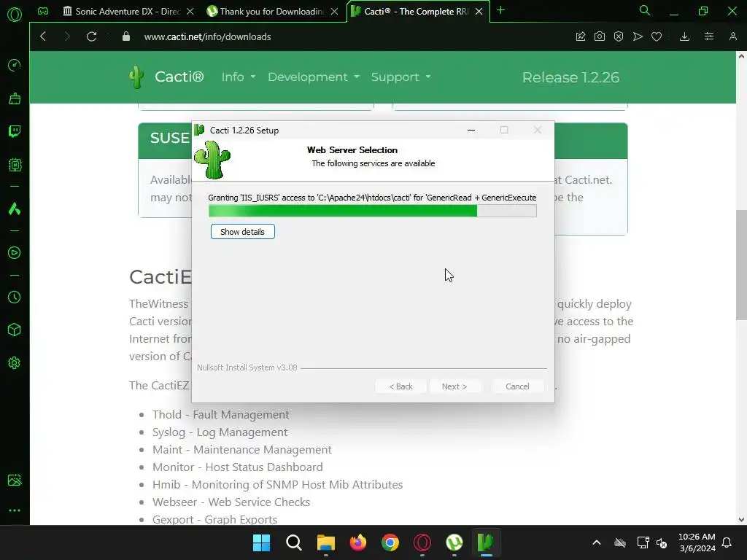Reload the cacti.net page
Image resolution: width=747 pixels, height=560 pixels.
click(x=91, y=36)
